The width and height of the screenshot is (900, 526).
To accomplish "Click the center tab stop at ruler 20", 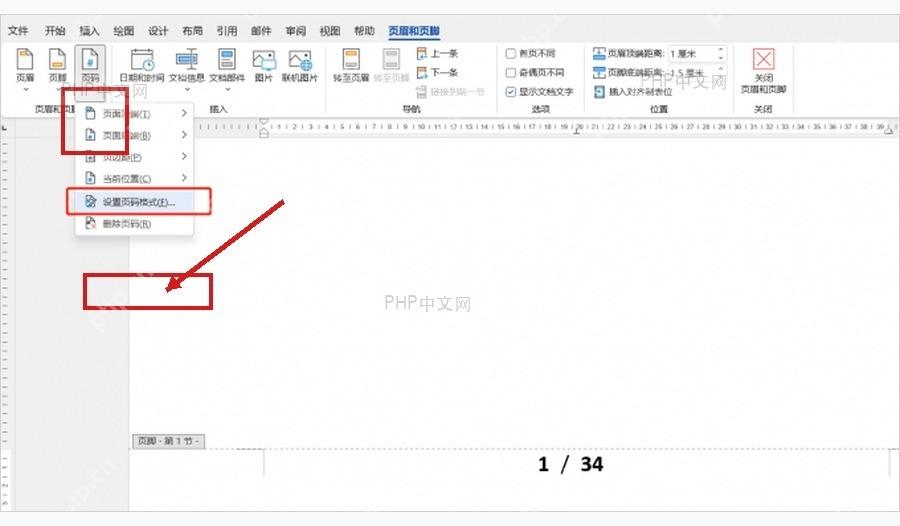I will (x=577, y=132).
